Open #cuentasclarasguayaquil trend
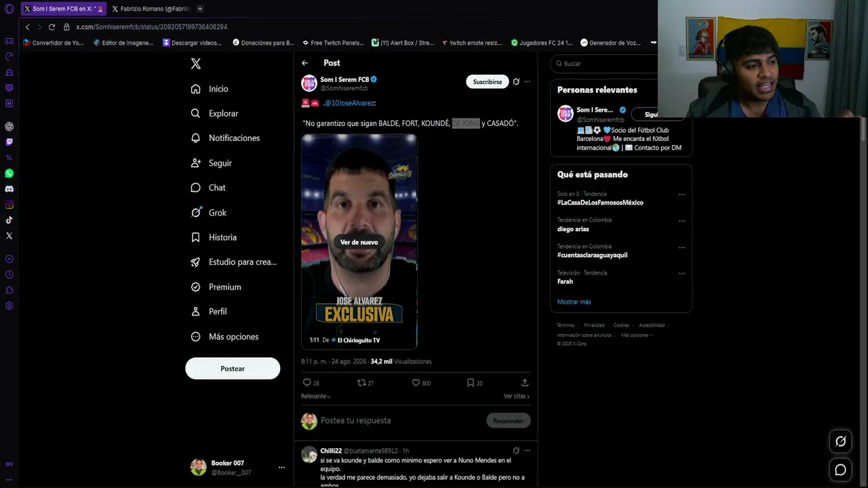This screenshot has width=868, height=488. coord(592,256)
